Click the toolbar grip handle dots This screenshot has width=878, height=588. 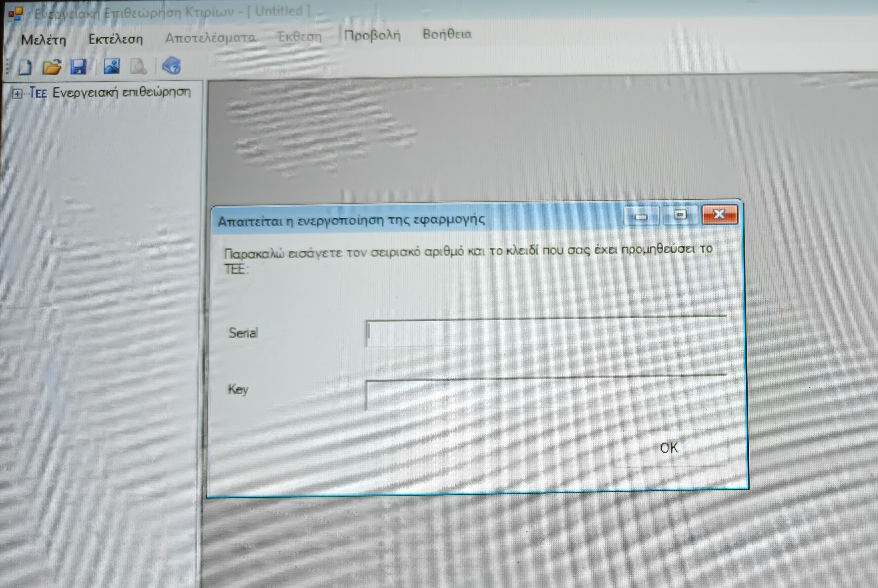pyautogui.click(x=7, y=66)
